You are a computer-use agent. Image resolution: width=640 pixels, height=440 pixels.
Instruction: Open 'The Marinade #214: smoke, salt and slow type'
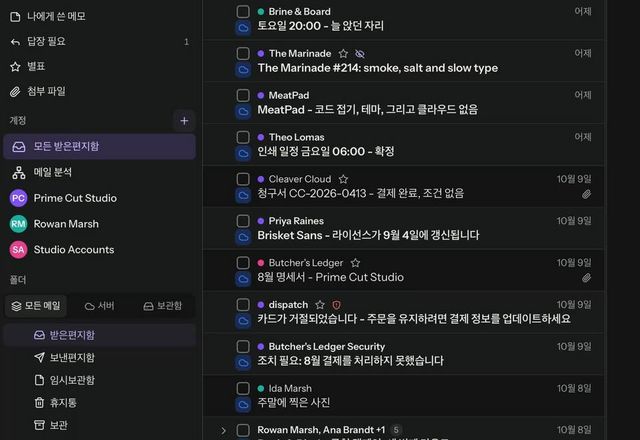pos(378,68)
